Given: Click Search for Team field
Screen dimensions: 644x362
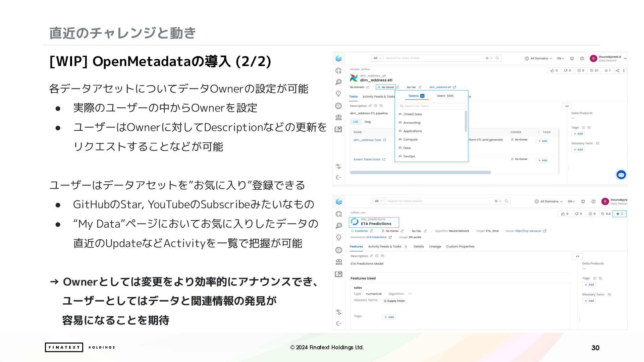Looking at the screenshot, I should tap(432, 106).
